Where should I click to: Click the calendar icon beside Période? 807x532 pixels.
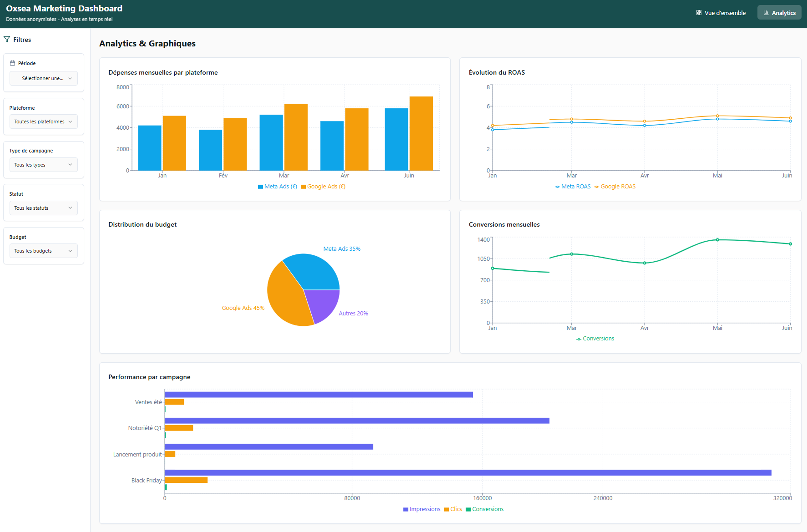click(x=13, y=63)
